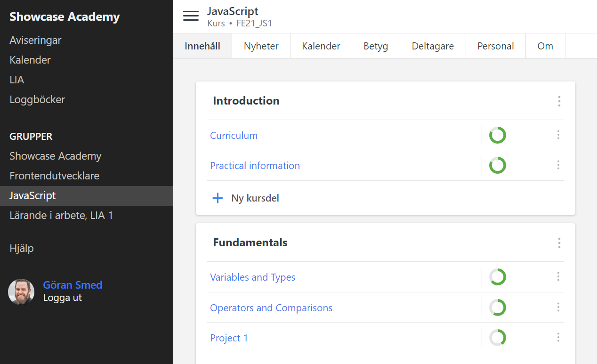
Task: Switch to the Nyheter tab
Action: click(x=261, y=46)
